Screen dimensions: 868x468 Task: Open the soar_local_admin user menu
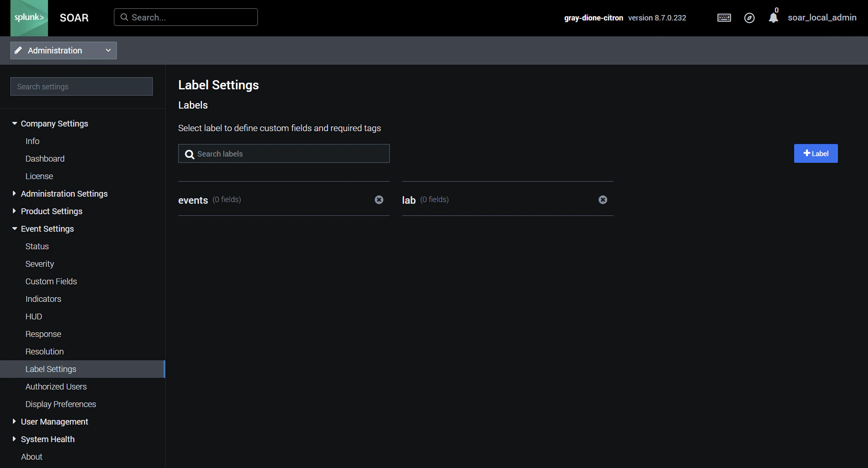(x=822, y=18)
